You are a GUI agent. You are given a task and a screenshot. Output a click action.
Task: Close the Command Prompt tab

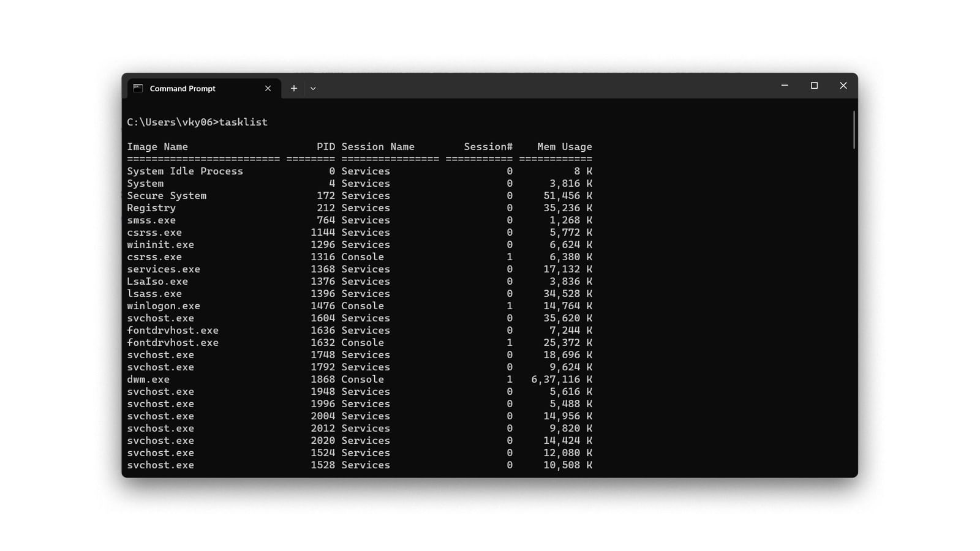pos(268,88)
